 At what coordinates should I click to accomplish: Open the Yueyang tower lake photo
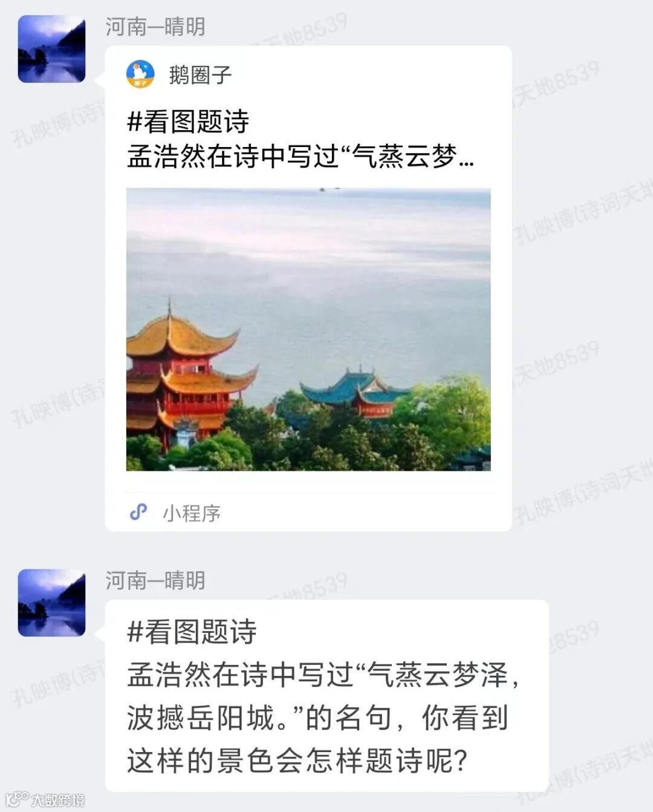(308, 330)
